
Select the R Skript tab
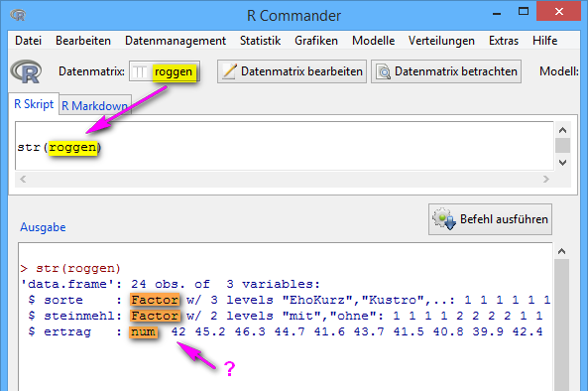34,103
